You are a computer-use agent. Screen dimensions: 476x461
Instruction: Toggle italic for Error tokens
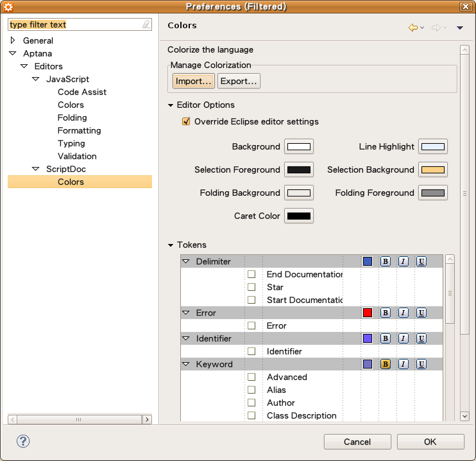coord(404,313)
